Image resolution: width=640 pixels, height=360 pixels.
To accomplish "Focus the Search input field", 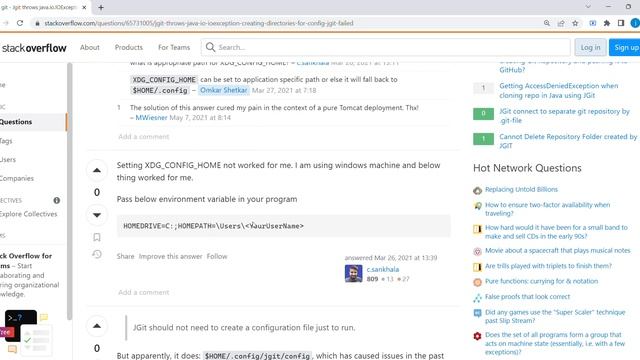I will [x=385, y=47].
